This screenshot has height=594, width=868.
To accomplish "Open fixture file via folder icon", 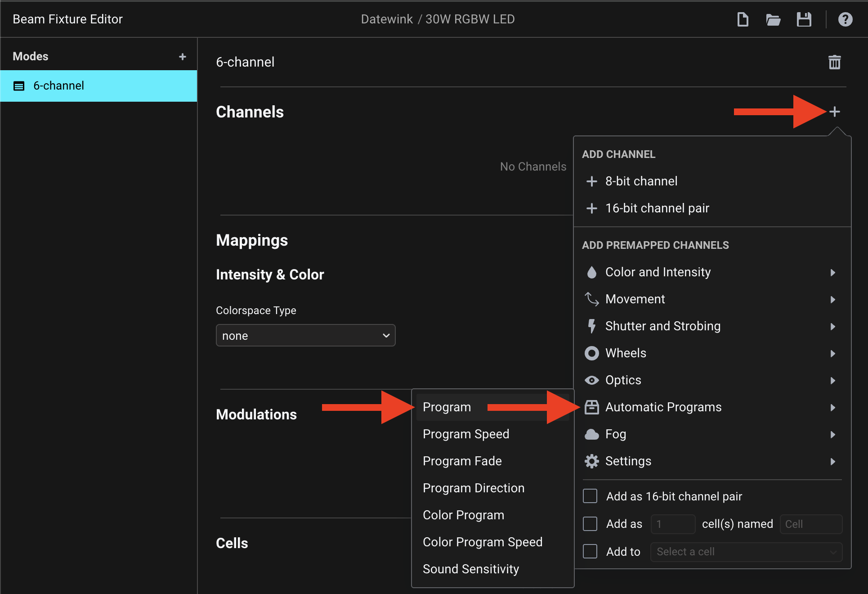I will 773,19.
